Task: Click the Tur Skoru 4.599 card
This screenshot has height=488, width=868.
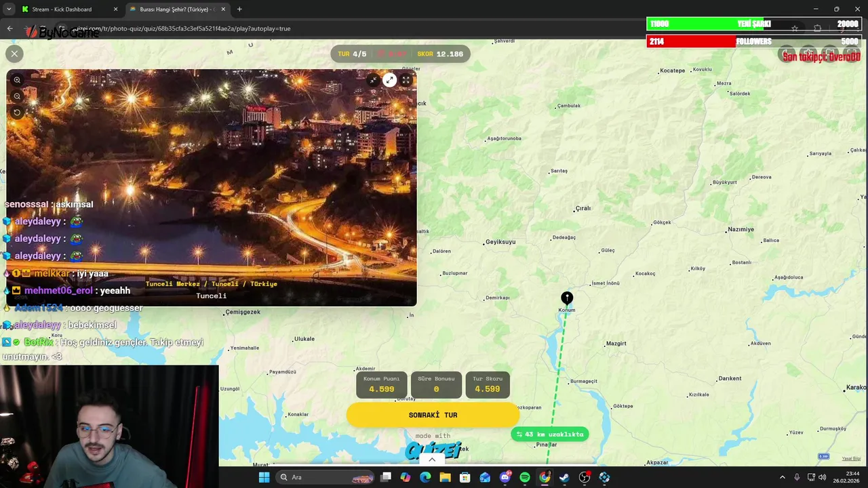Action: [488, 385]
